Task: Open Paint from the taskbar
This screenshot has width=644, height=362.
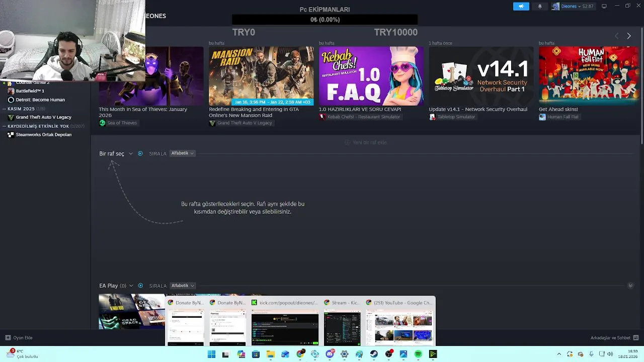Action: (359, 354)
